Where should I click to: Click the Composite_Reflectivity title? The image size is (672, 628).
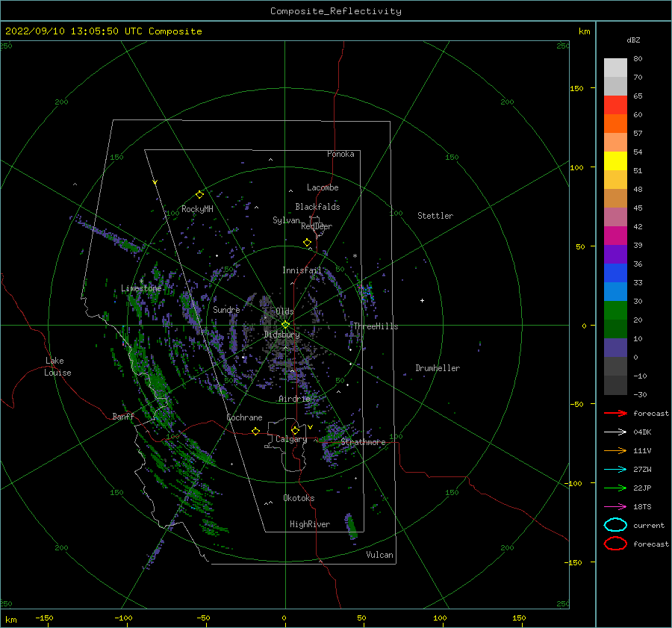click(x=336, y=11)
